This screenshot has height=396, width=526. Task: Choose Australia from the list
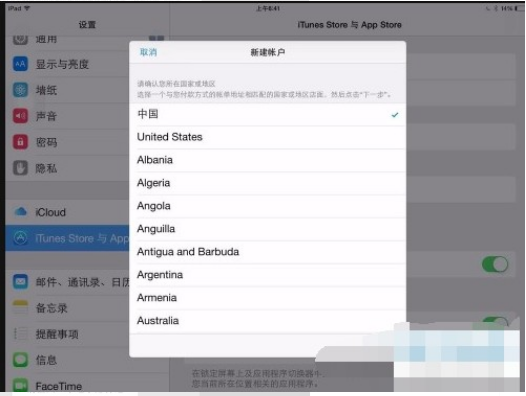267,321
